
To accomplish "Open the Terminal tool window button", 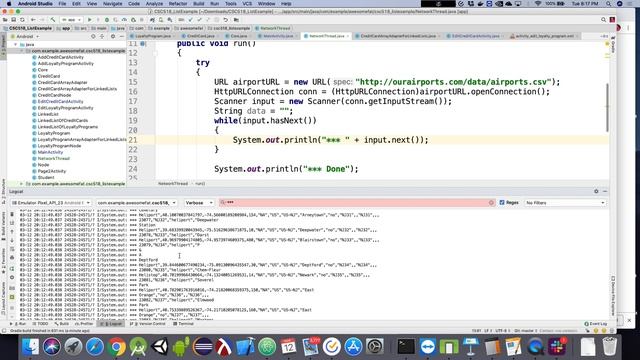I will click(x=183, y=324).
